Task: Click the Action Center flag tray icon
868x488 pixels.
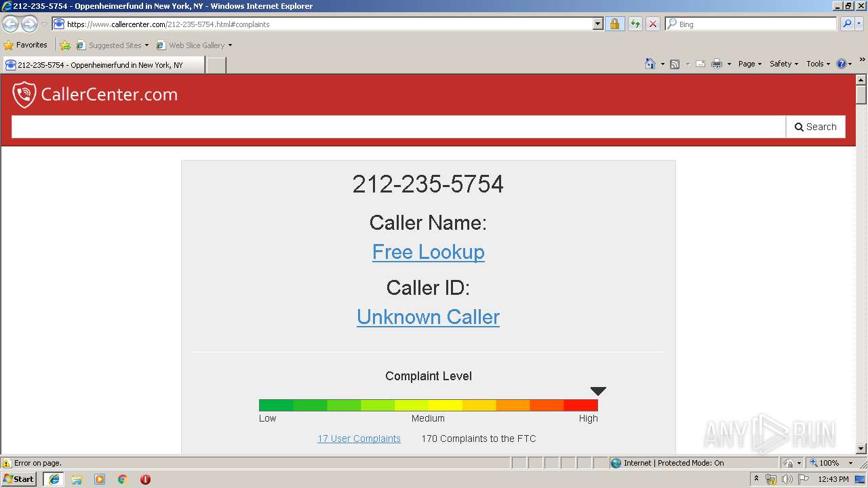Action: click(x=803, y=479)
